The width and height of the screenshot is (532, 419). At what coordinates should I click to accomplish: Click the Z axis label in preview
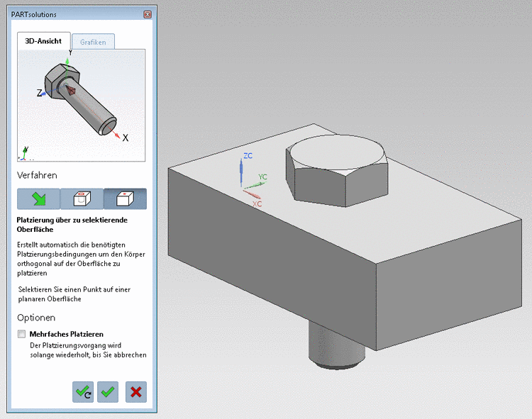coord(39,93)
